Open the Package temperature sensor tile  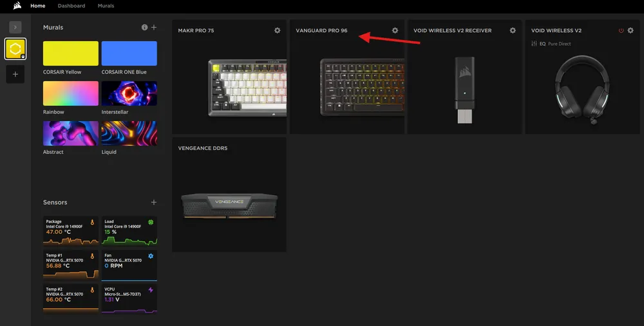pos(71,231)
